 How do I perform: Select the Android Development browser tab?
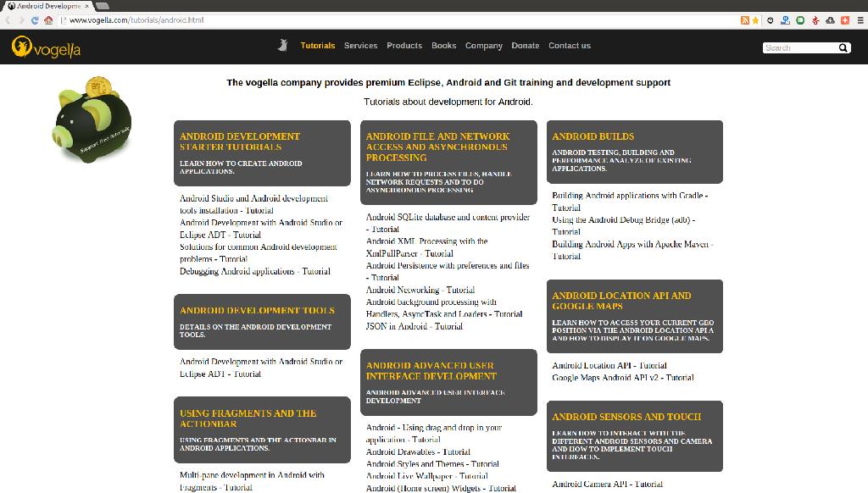pos(47,6)
